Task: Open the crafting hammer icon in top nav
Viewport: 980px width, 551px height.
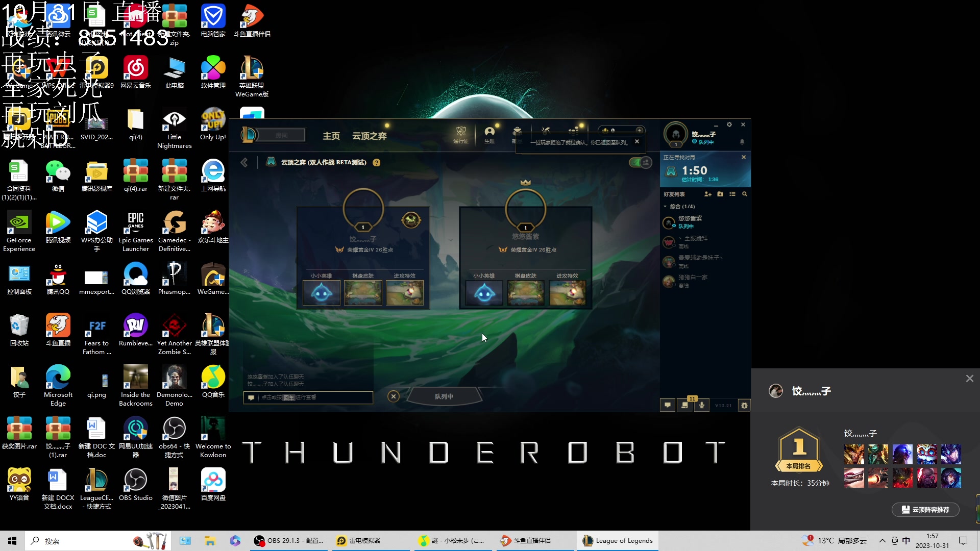Action: click(x=546, y=131)
